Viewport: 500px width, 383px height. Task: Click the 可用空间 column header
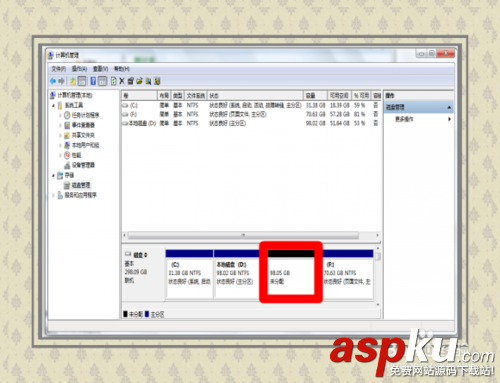pos(339,96)
